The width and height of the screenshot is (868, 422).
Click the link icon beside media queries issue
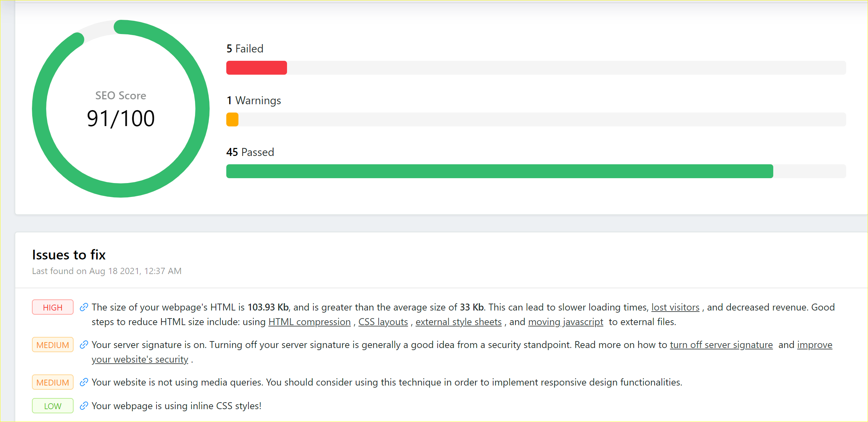[84, 382]
